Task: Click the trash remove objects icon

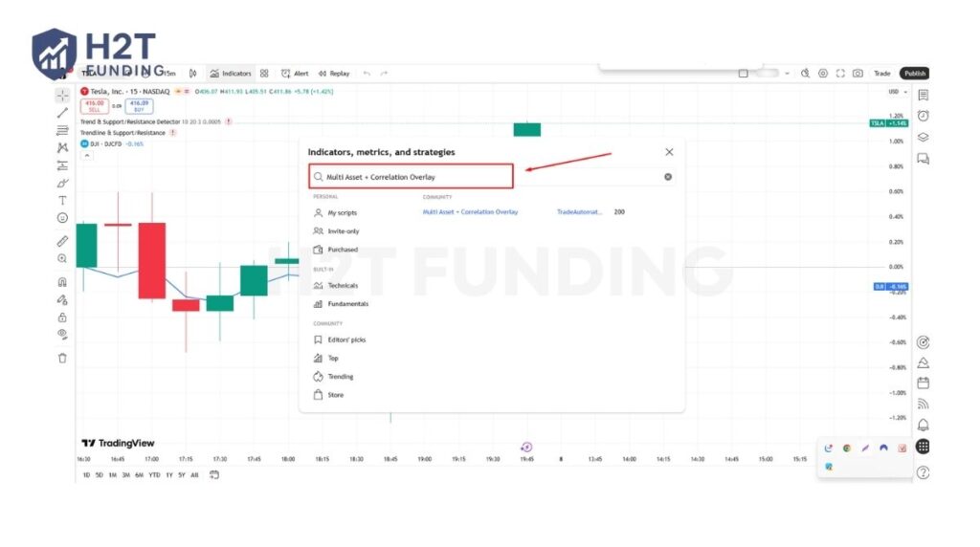Action: coord(62,359)
